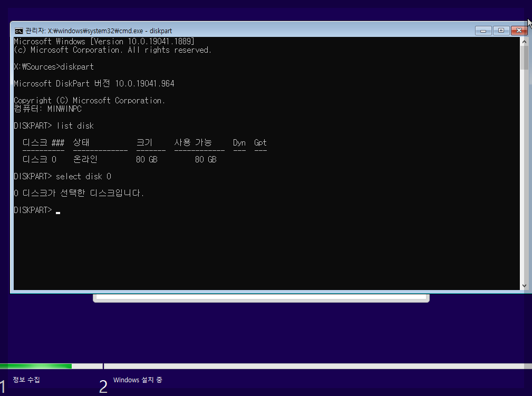This screenshot has width=532, height=396.
Task: Close the diskpart command prompt window
Action: tap(519, 31)
